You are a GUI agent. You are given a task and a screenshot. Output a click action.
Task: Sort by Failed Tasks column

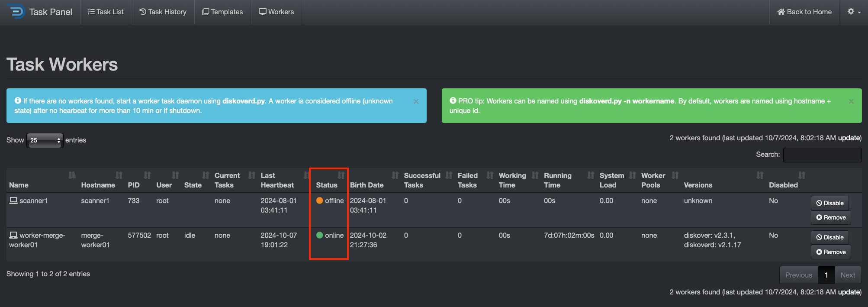tap(476, 180)
